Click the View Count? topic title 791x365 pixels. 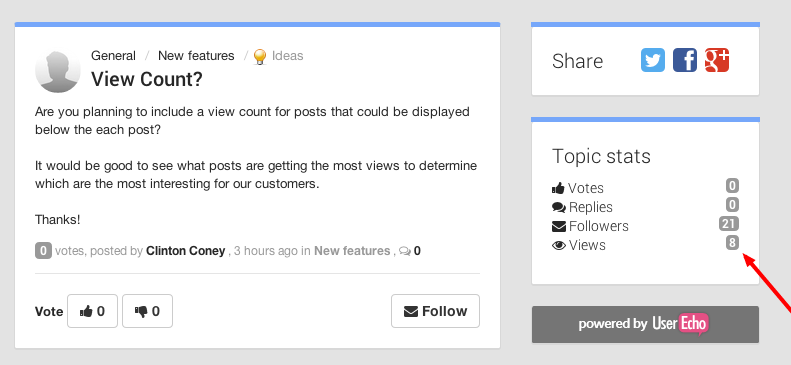coord(147,79)
